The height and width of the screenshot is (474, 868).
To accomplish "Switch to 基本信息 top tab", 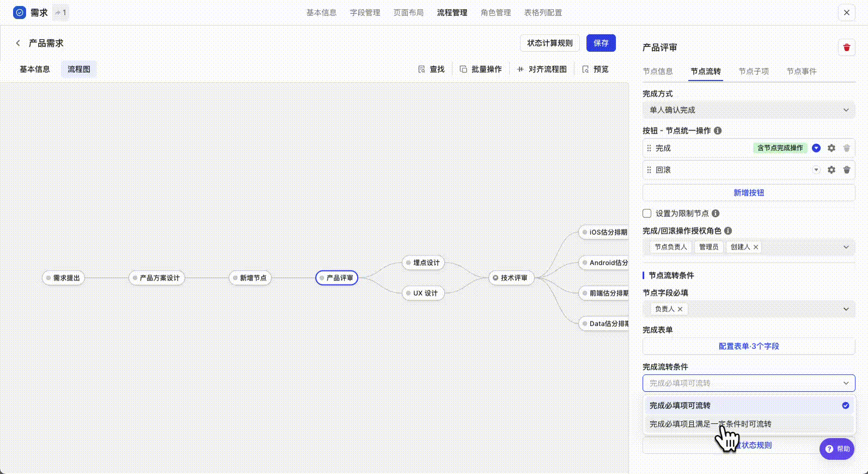I will pyautogui.click(x=321, y=13).
